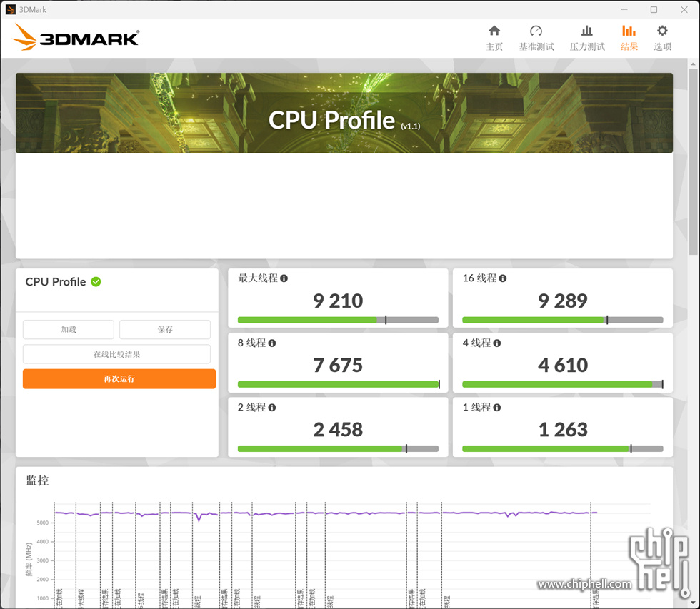Click the 16 线程 score progress bar
This screenshot has height=609, width=700.
tap(563, 320)
